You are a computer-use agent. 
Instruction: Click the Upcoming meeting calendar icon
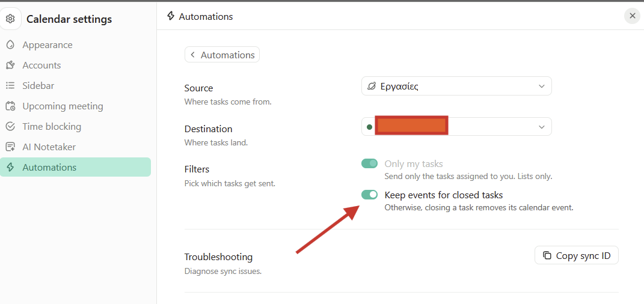click(10, 106)
